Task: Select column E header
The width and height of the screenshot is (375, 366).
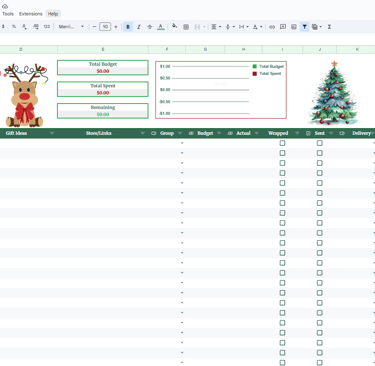Action: 103,49
